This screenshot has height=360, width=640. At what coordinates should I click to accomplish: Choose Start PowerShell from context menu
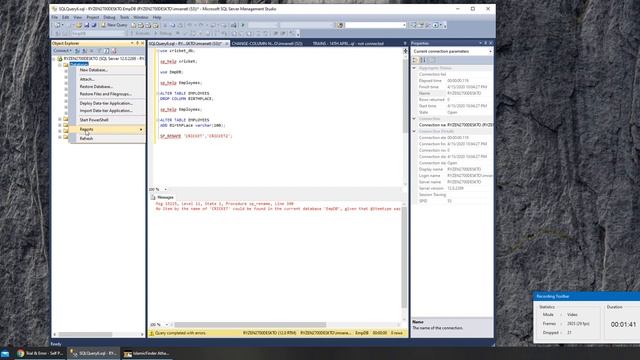(107, 120)
